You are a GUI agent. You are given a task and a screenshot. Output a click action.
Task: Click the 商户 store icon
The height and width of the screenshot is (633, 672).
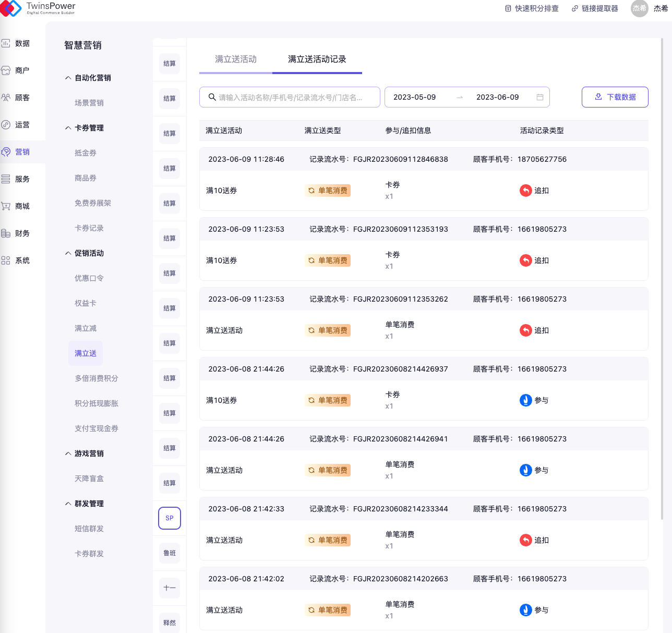pos(6,70)
